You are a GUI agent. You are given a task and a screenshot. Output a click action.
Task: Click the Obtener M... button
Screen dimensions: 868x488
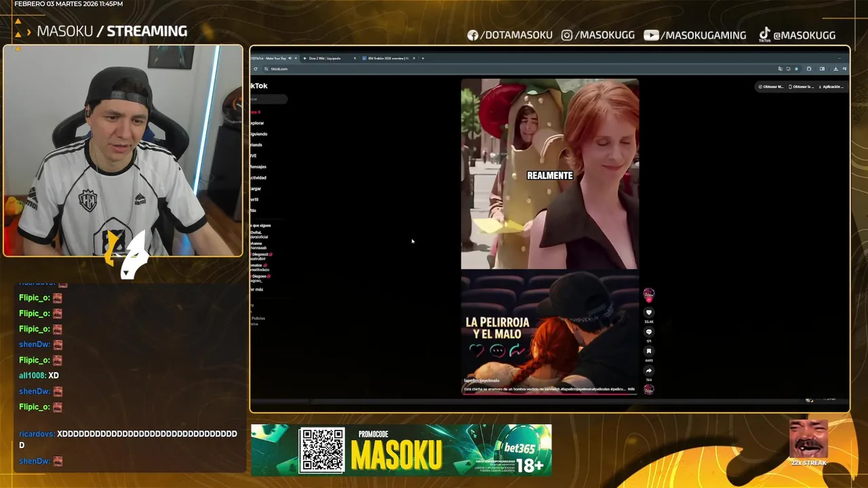point(770,87)
